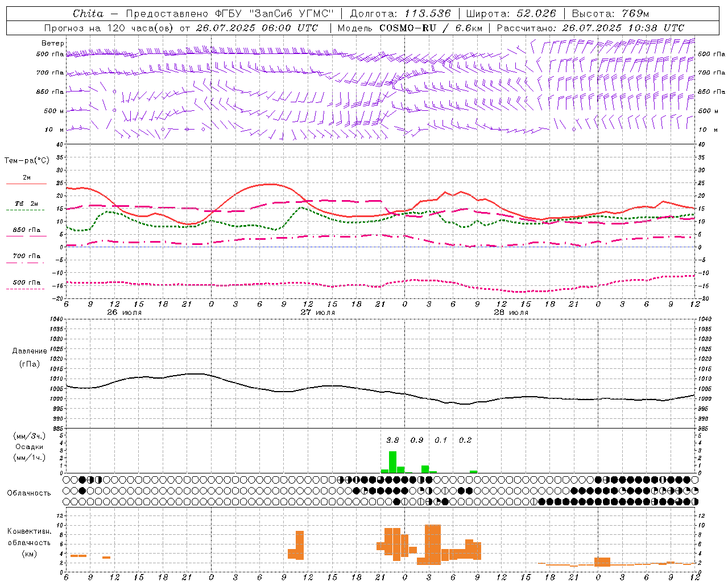Click the precipitation value "0.9"
Screen dimensions: 728x582
tap(417, 440)
